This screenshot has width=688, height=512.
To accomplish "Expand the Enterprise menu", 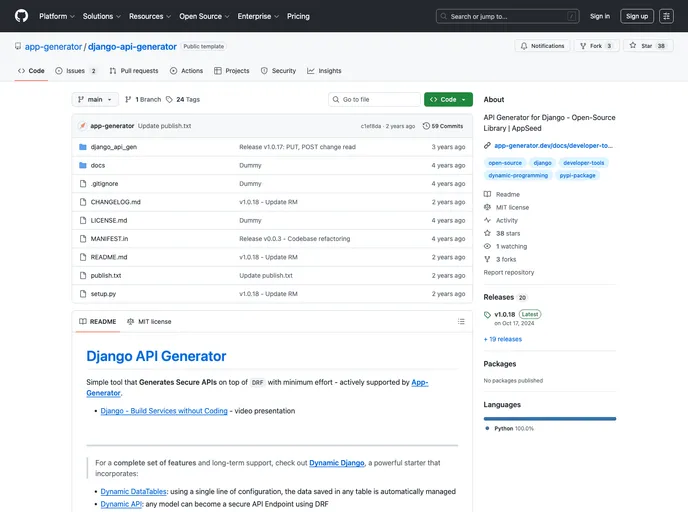I will (x=258, y=16).
